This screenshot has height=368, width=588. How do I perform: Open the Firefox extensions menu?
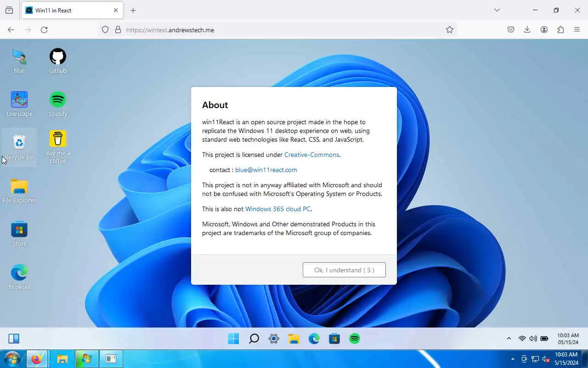[x=560, y=29]
